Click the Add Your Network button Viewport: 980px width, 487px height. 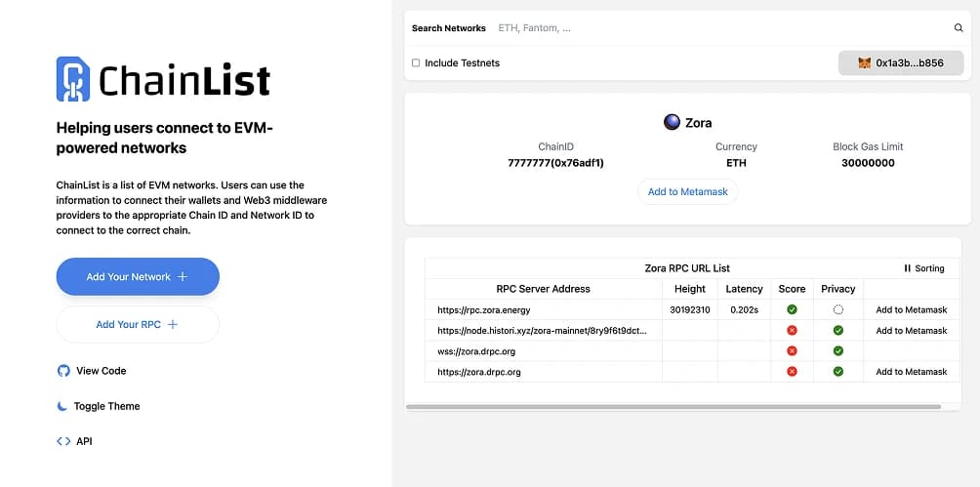[x=138, y=276]
